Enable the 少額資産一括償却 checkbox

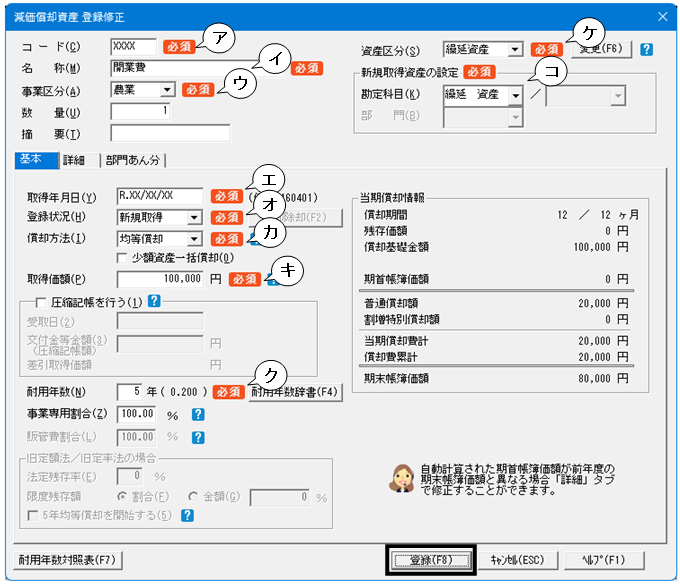pyautogui.click(x=123, y=257)
